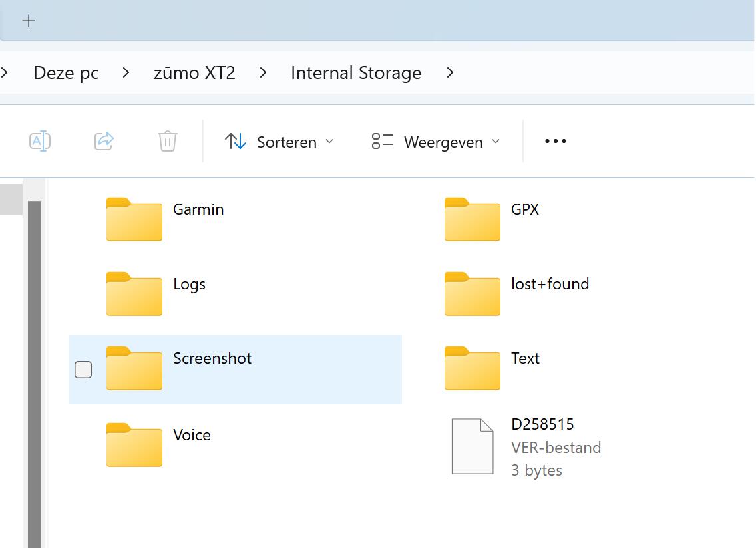
Task: Expand the chevron after Internal Storage
Action: (x=450, y=72)
